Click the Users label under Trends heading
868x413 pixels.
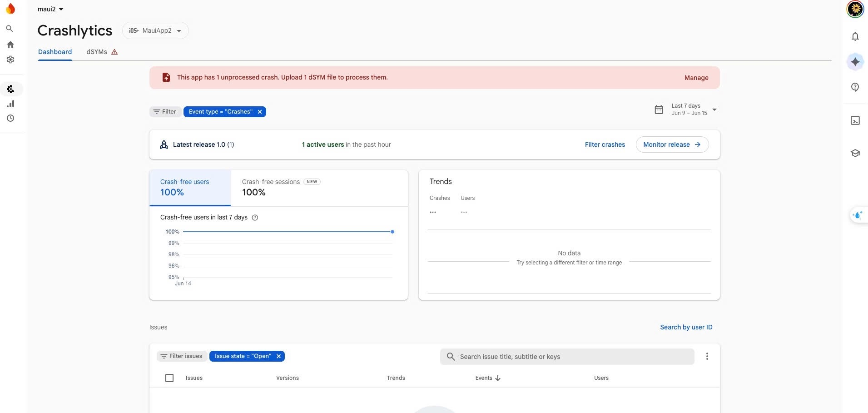click(467, 198)
